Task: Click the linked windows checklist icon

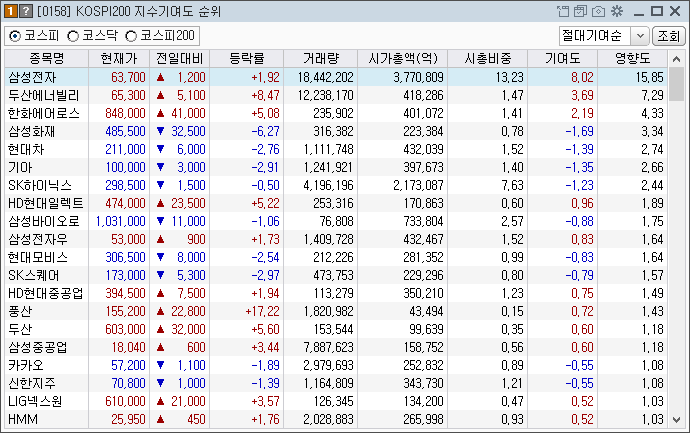Action: 581,11
